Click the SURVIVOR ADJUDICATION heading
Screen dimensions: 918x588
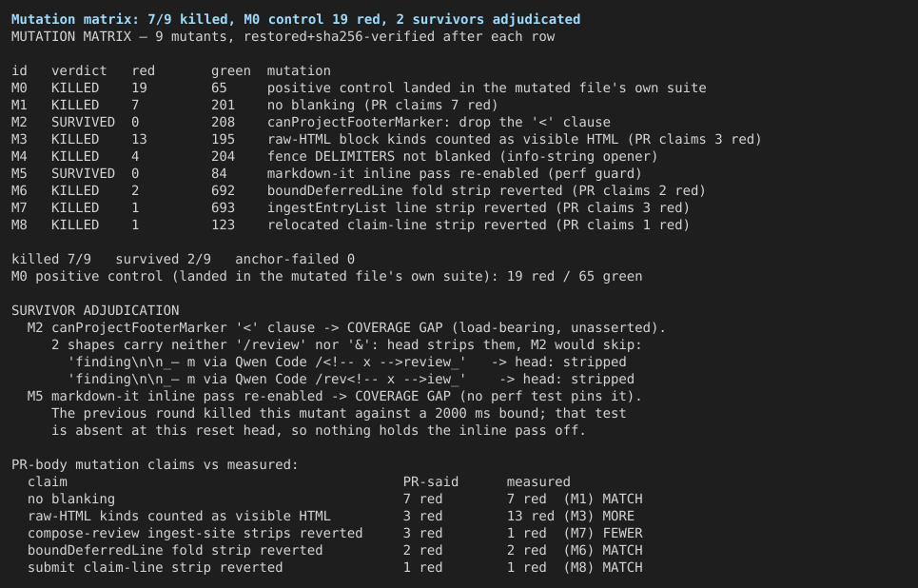95,310
